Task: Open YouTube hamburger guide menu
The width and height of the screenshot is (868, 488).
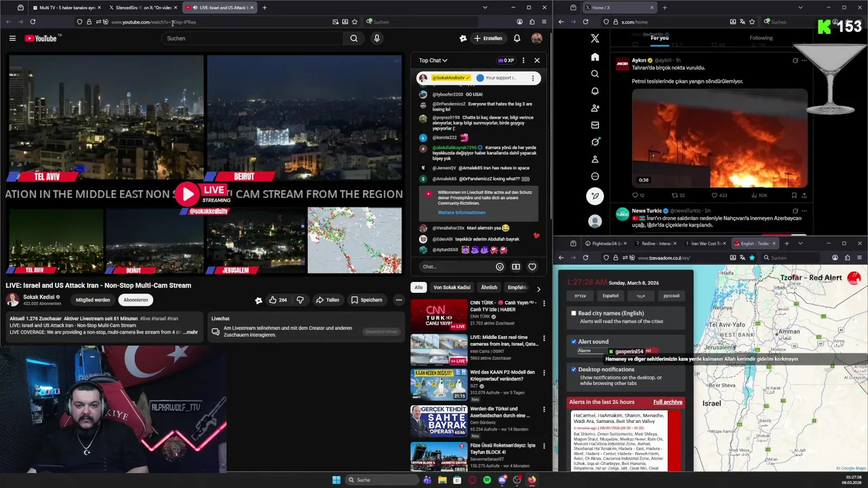Action: click(x=12, y=39)
